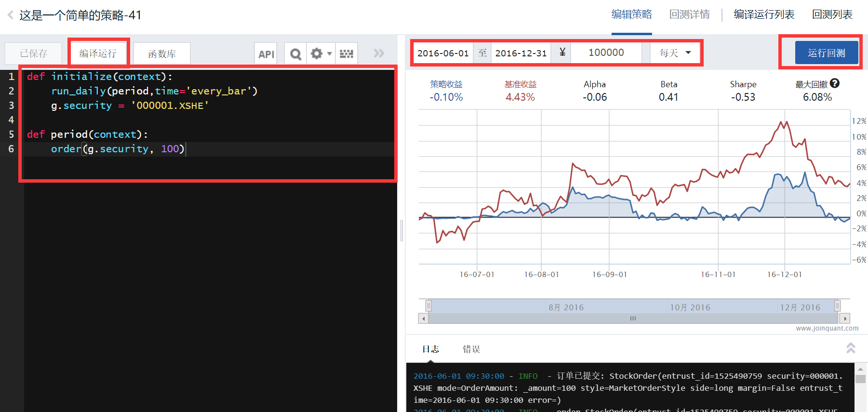Click the 12月 2016 navigator label
868x412 pixels.
[x=800, y=307]
